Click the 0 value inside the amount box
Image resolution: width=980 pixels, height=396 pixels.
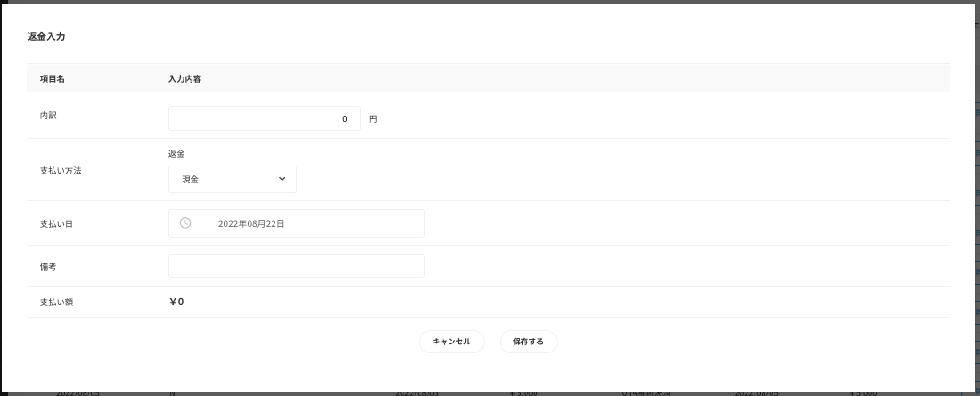345,119
